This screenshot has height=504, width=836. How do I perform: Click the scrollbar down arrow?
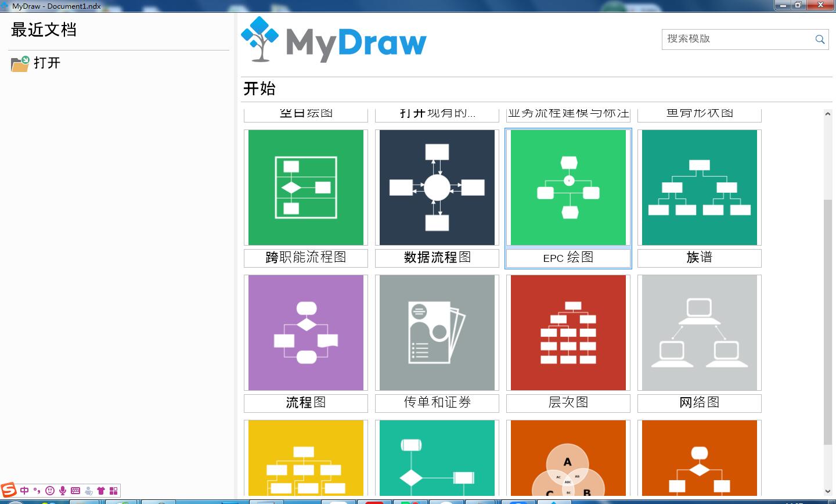click(x=828, y=491)
